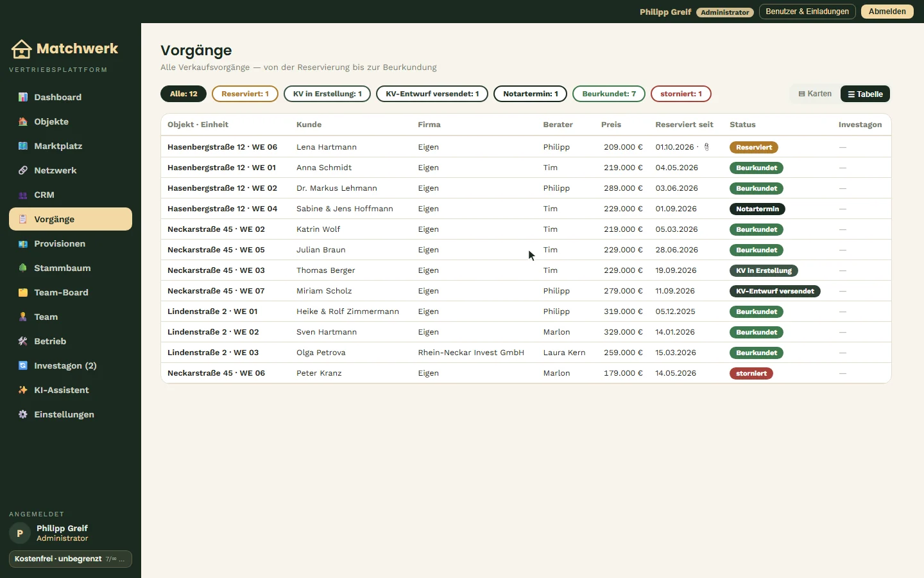Click the 'Reserviert seit' column header

(684, 125)
